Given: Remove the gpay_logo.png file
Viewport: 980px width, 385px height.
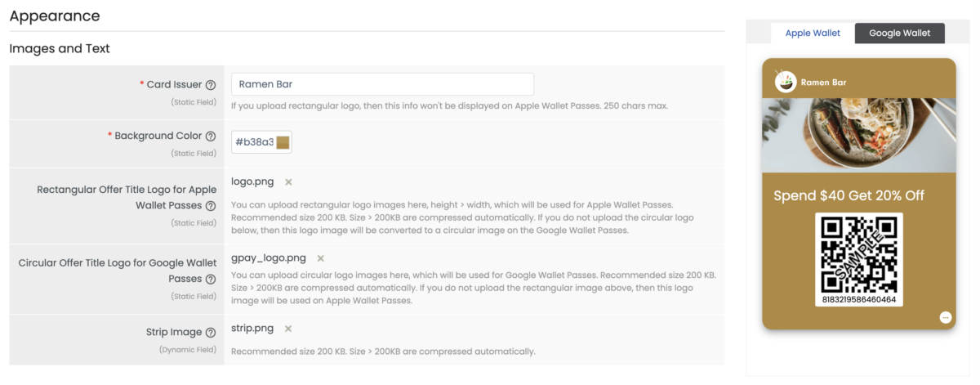Looking at the screenshot, I should (320, 258).
